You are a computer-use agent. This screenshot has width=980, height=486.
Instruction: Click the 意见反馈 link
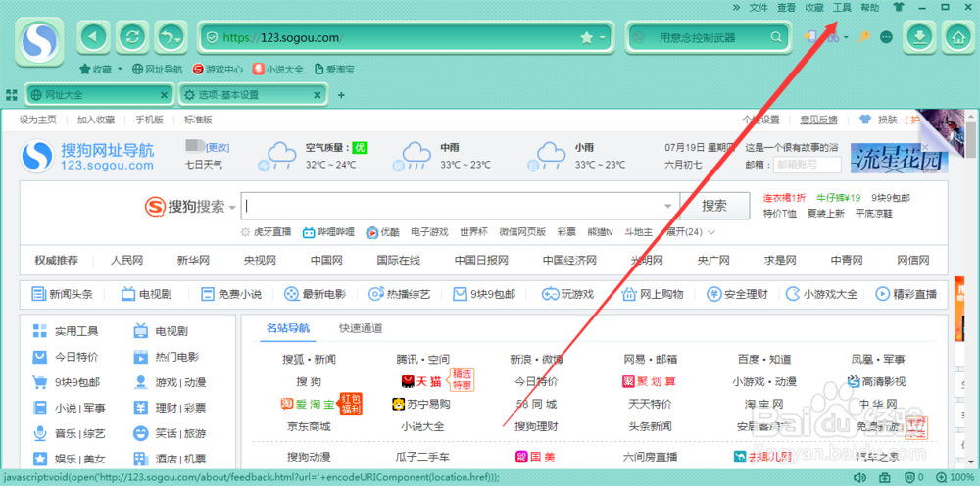point(818,120)
